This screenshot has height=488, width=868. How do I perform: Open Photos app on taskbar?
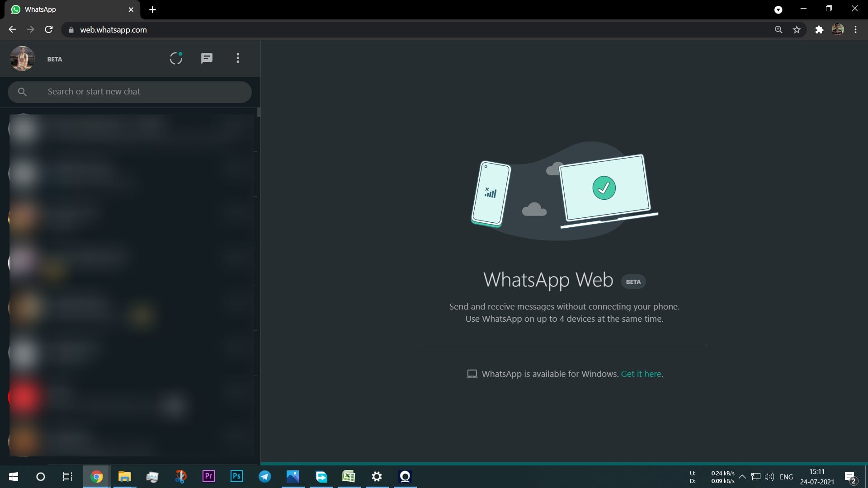293,477
